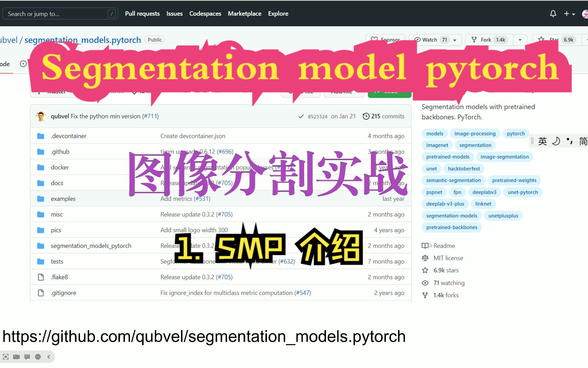Screen dimensions: 588x368
Task: Open Marketplace in the top navigation
Action: click(x=245, y=14)
